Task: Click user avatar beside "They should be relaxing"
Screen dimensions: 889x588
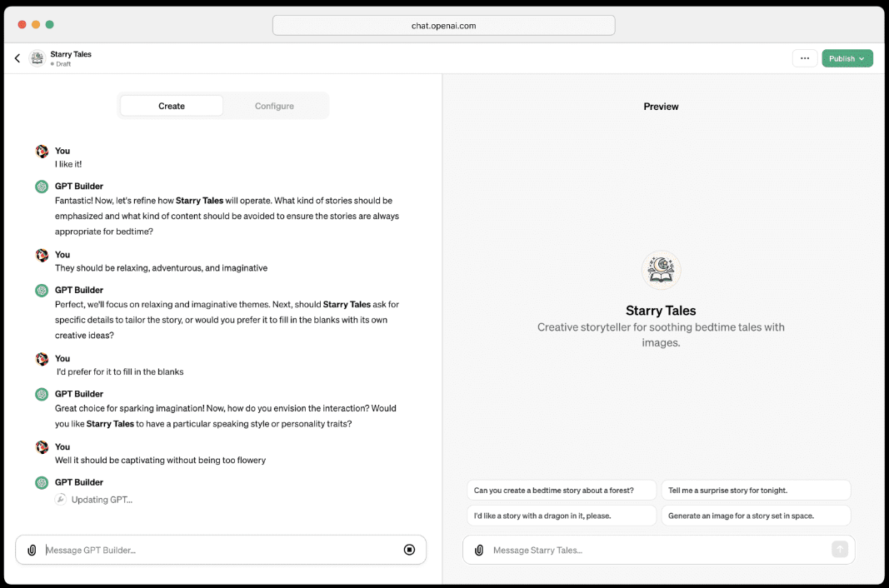Action: [42, 255]
